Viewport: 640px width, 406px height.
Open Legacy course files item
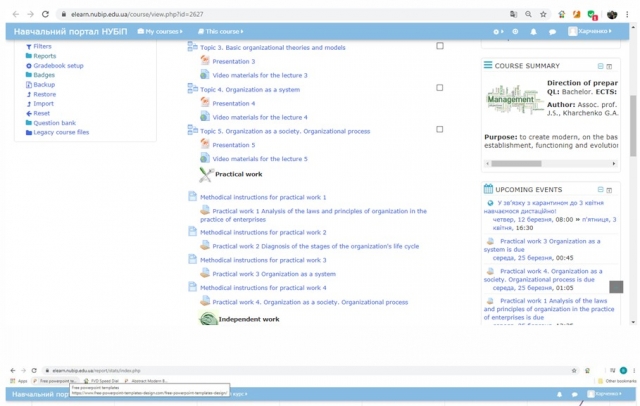(x=61, y=132)
